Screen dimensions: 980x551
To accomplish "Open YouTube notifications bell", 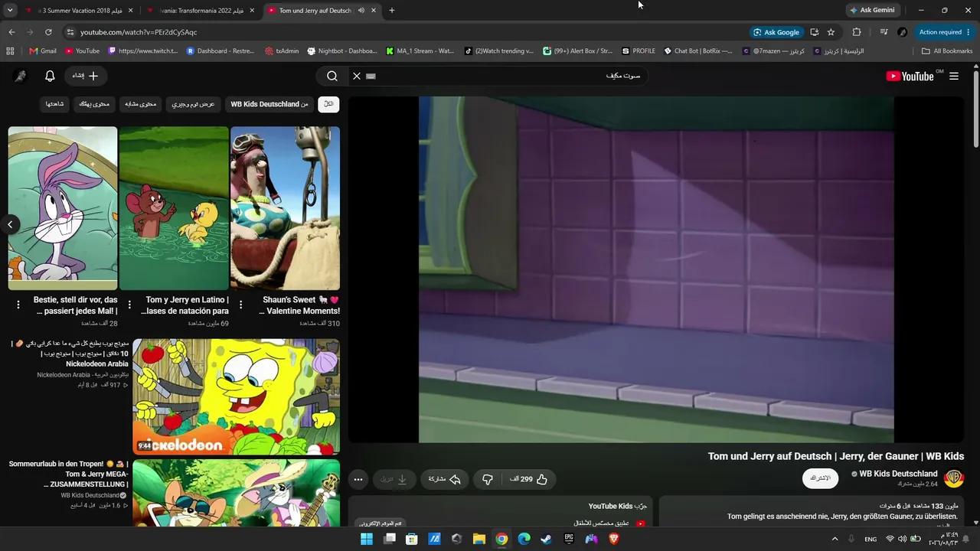I will pos(50,76).
